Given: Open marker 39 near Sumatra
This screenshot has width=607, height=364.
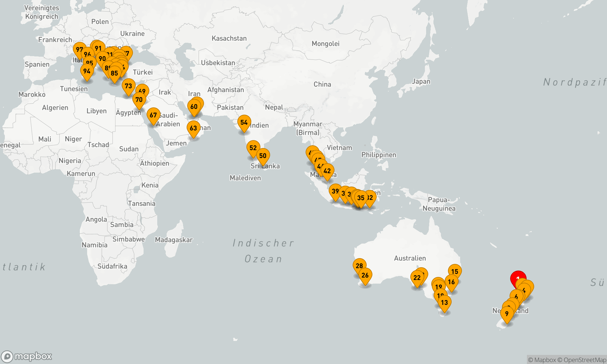Looking at the screenshot, I should tap(335, 191).
